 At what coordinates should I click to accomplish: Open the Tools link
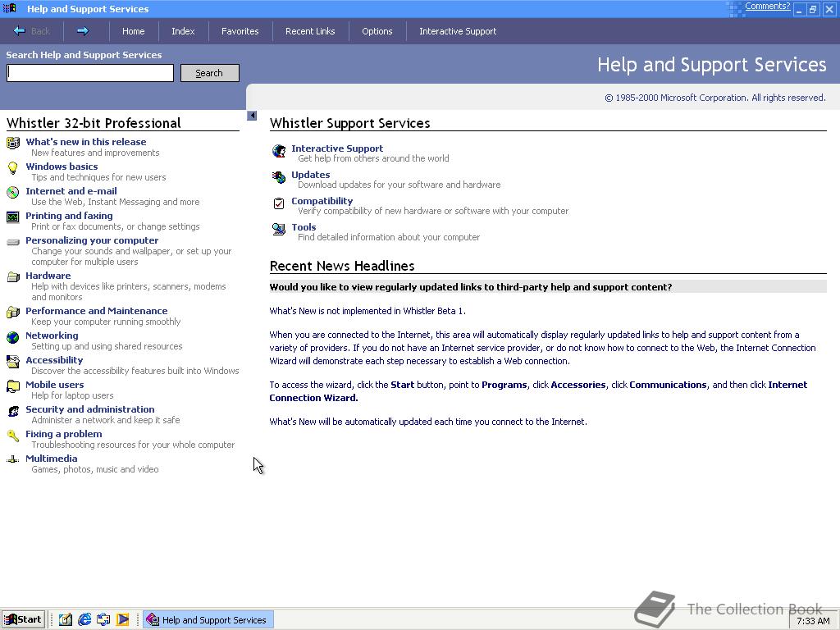click(304, 228)
